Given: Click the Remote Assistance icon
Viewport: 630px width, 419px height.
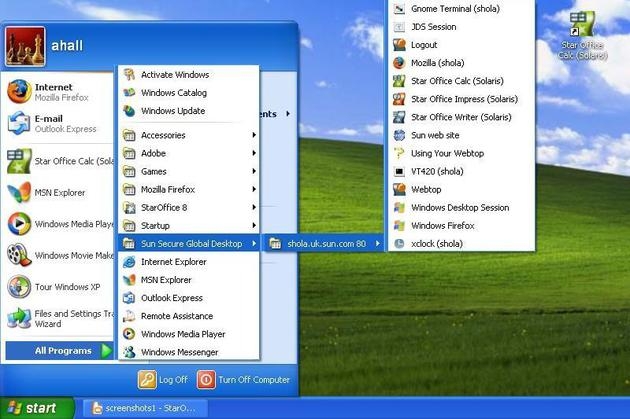Looking at the screenshot, I should (129, 316).
